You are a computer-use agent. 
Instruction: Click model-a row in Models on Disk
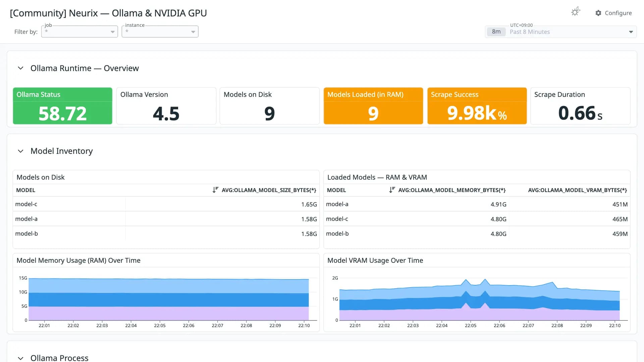coord(166,219)
